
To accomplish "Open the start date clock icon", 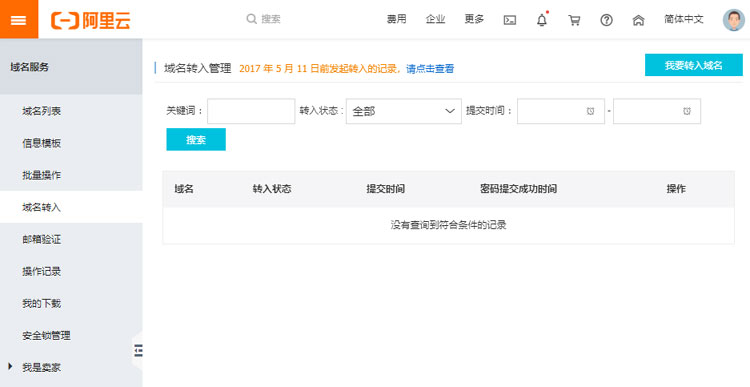I will point(590,111).
